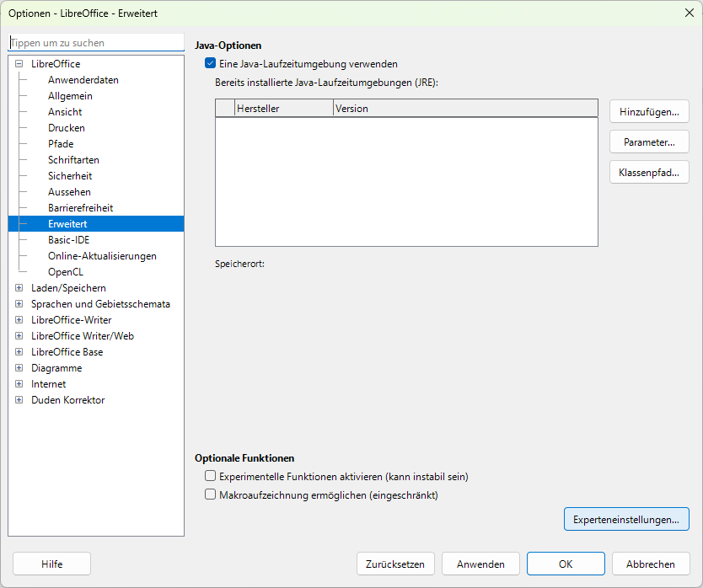This screenshot has height=588, width=703.
Task: Open Experteneinstellungen... configuration
Action: tap(625, 520)
